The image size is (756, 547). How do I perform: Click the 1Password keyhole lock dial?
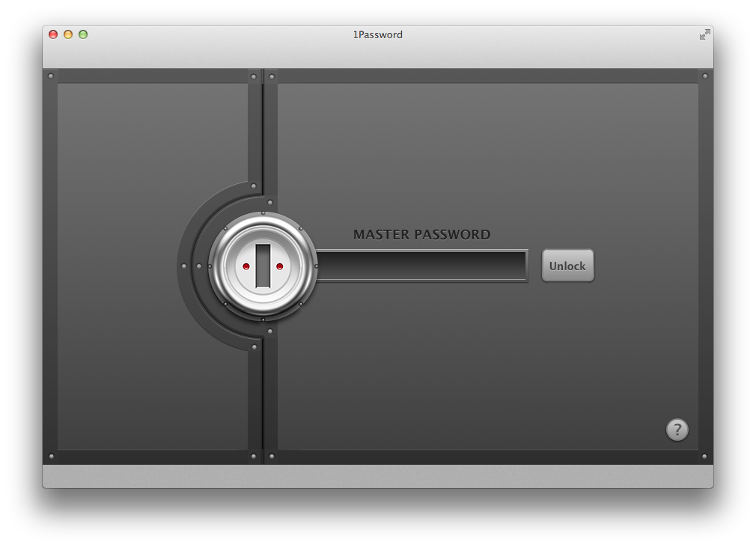(x=263, y=266)
